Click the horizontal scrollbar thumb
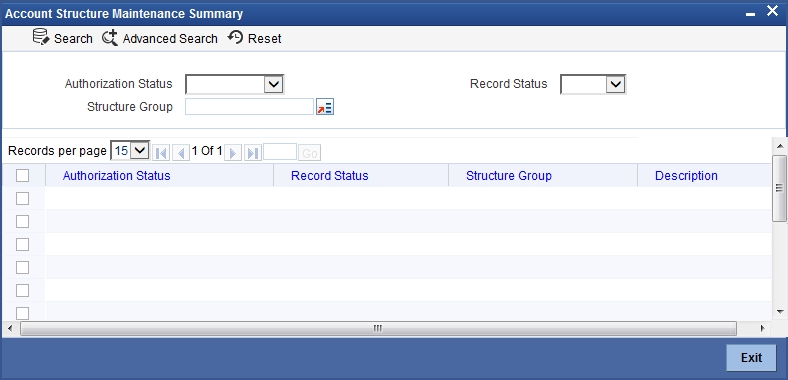 pos(378,329)
